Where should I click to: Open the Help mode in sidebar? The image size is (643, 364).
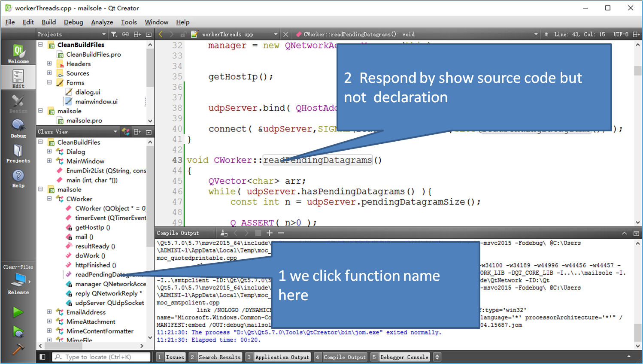18,178
